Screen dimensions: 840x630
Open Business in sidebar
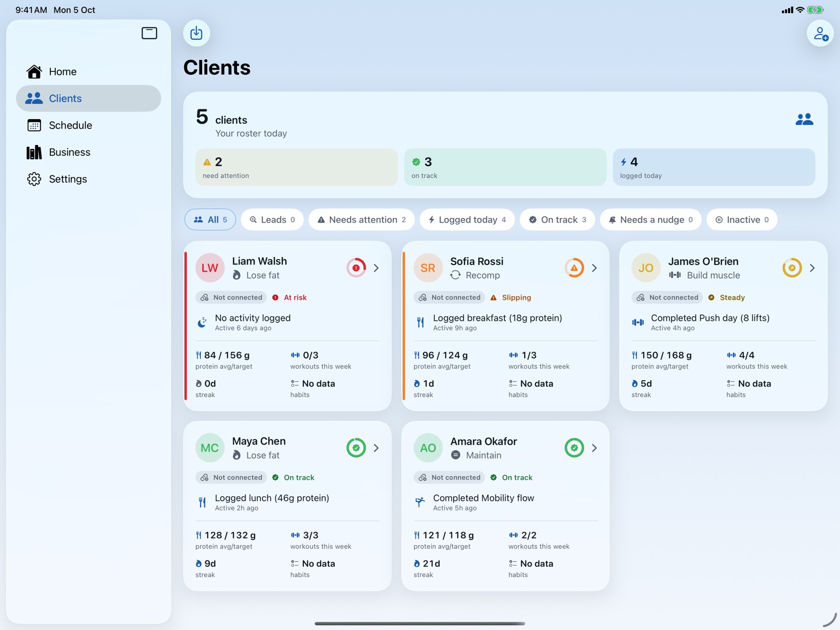[88, 152]
